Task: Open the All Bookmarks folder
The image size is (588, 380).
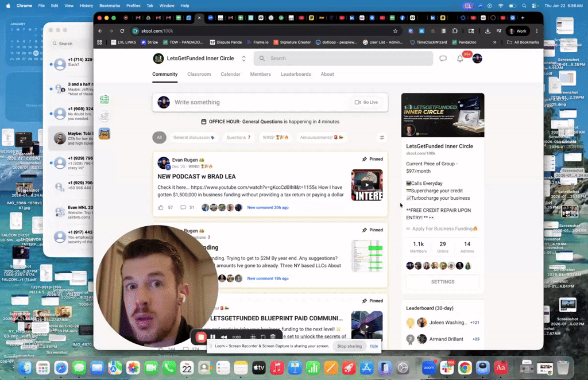Action: [x=523, y=42]
